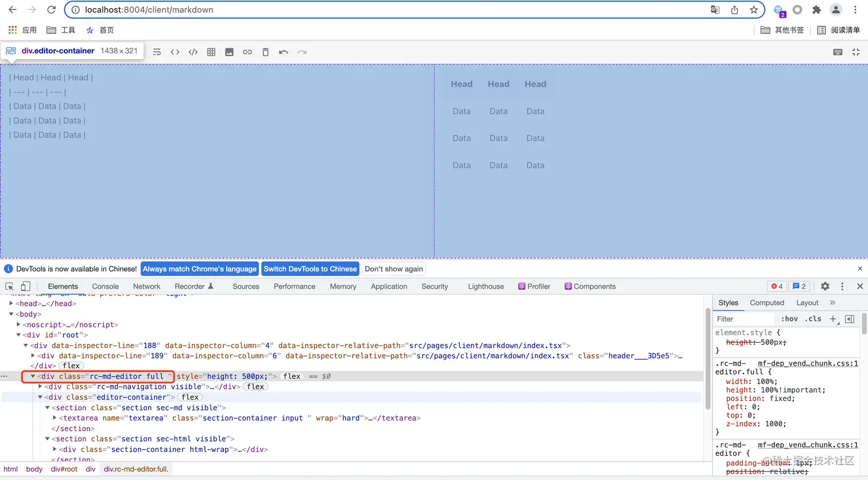Bookmark this page with the star icon
Image resolution: width=868 pixels, height=480 pixels.
click(754, 10)
